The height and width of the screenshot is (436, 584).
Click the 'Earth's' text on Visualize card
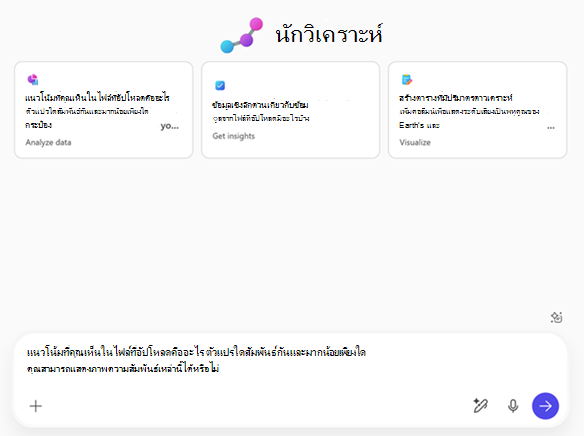pyautogui.click(x=412, y=125)
